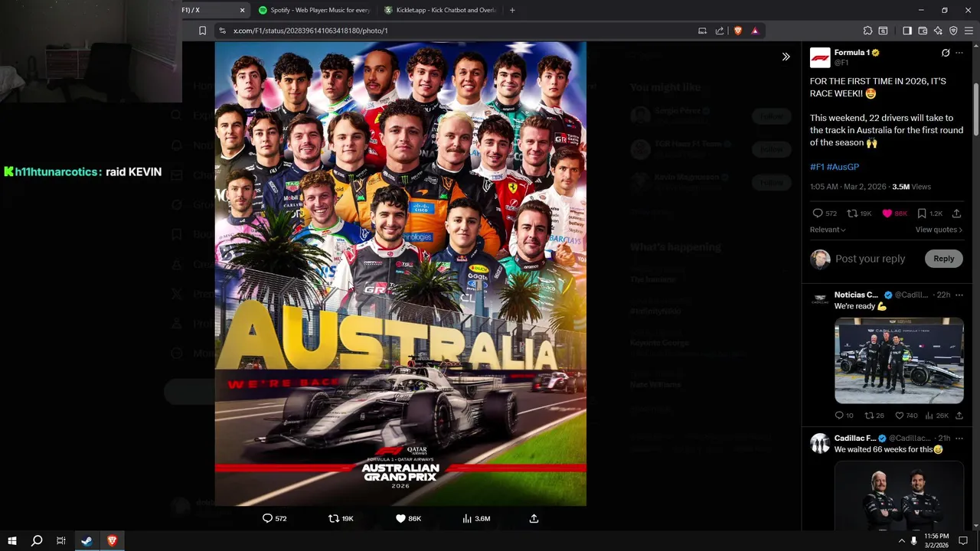Screen dimensions: 980x551
Task: Open site settings icon beside URL
Action: pos(222,31)
